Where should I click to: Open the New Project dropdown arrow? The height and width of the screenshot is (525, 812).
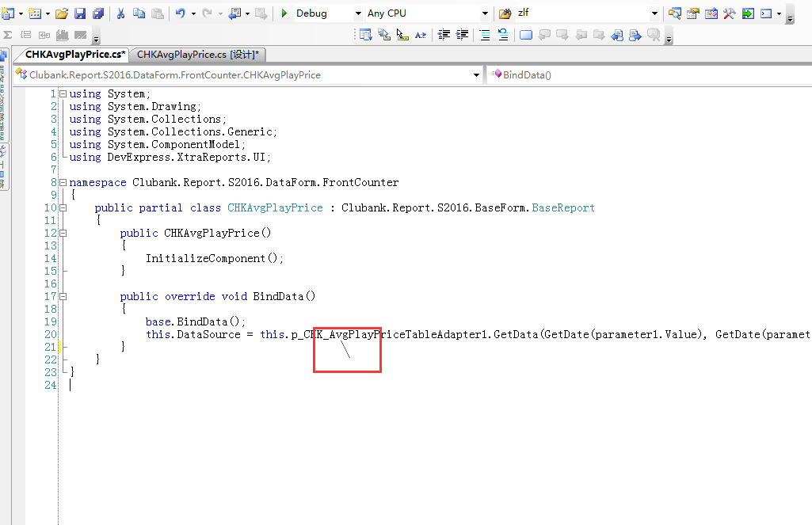(21, 13)
